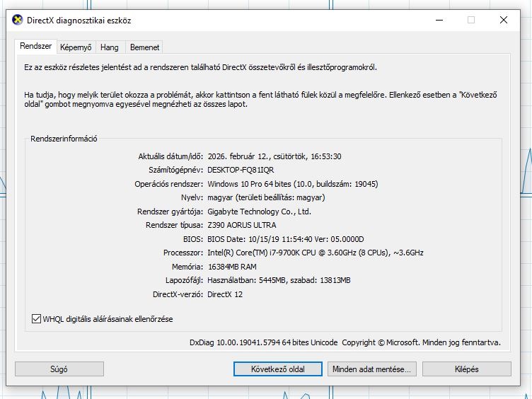Click the Windows 10 Pro operating system value

pyautogui.click(x=292, y=184)
